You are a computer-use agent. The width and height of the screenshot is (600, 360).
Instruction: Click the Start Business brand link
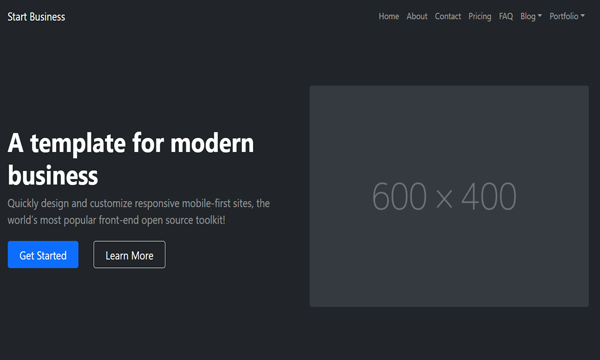[36, 17]
